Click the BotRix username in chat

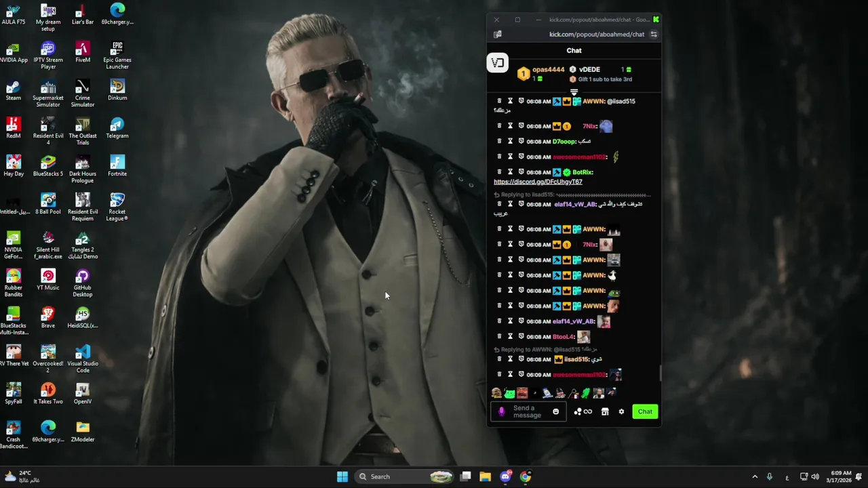(x=583, y=172)
